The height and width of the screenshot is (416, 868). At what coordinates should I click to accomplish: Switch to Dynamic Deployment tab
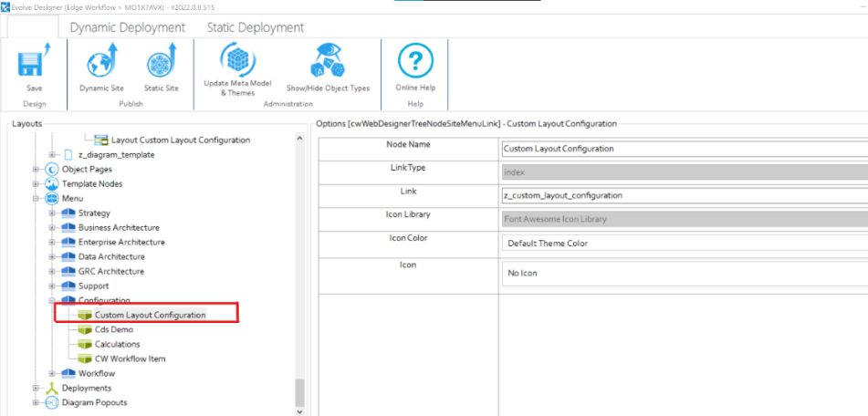(x=127, y=27)
